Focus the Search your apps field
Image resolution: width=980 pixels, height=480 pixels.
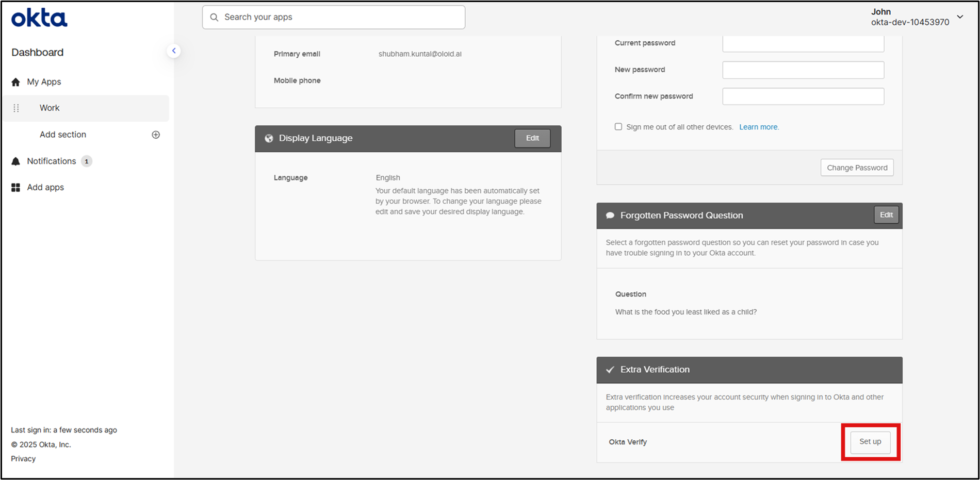[334, 17]
